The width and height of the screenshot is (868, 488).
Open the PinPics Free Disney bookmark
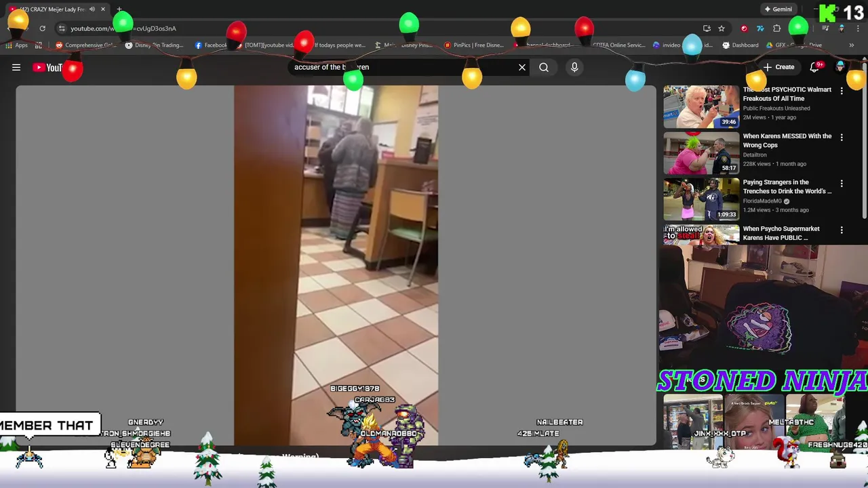(473, 45)
